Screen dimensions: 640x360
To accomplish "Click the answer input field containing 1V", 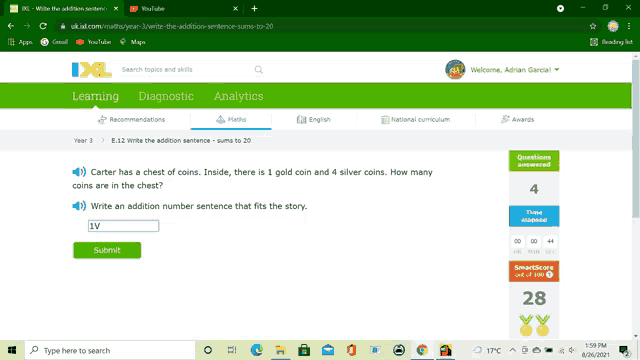I will 123,226.
